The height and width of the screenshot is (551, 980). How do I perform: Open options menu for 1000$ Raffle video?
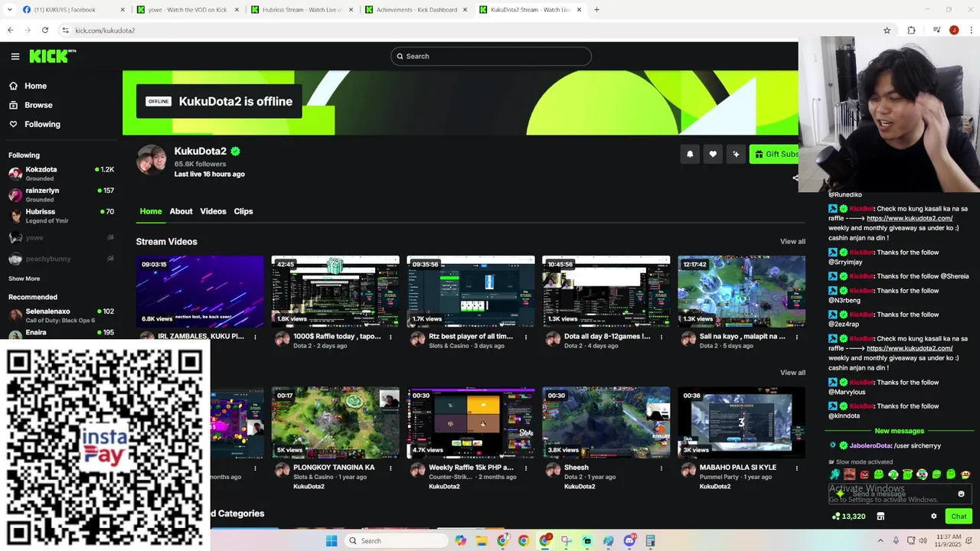[390, 337]
